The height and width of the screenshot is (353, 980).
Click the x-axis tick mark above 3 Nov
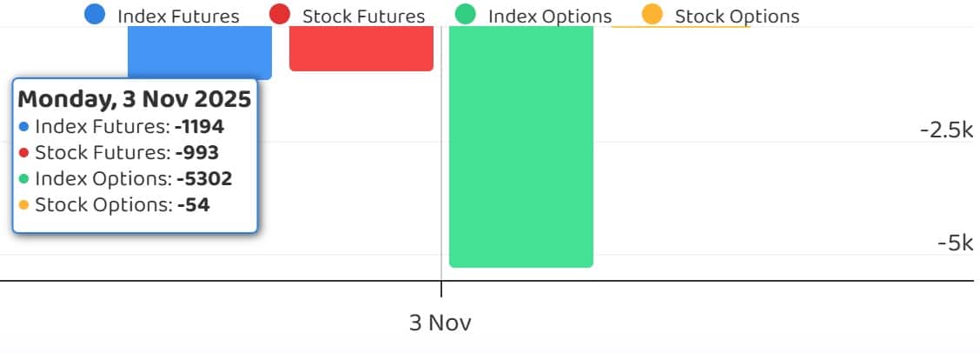tap(441, 290)
